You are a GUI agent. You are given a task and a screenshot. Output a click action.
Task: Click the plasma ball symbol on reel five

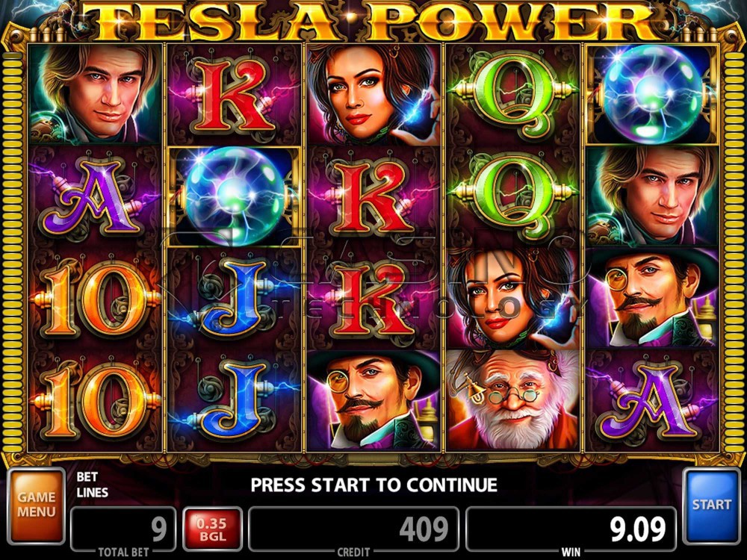(653, 94)
